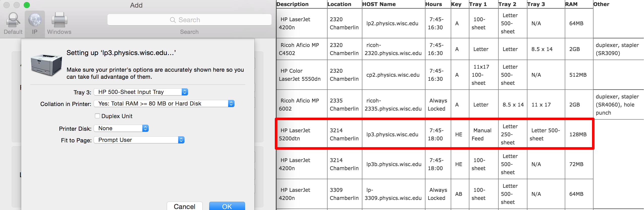Click the OK button
644x210 pixels.
click(227, 206)
